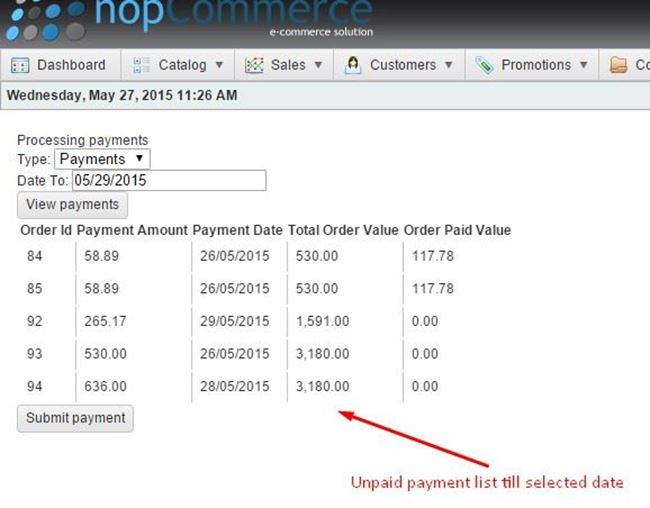
Task: Click the Payment Date column header
Action: (x=238, y=230)
